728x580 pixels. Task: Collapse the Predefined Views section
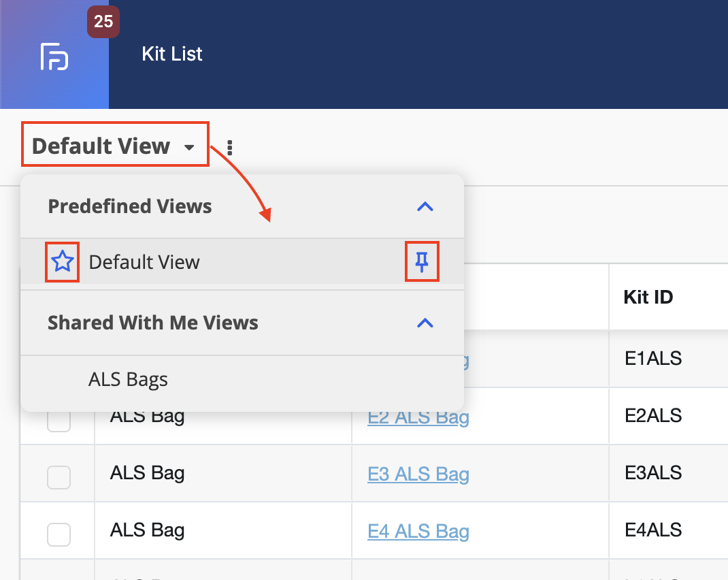(425, 207)
